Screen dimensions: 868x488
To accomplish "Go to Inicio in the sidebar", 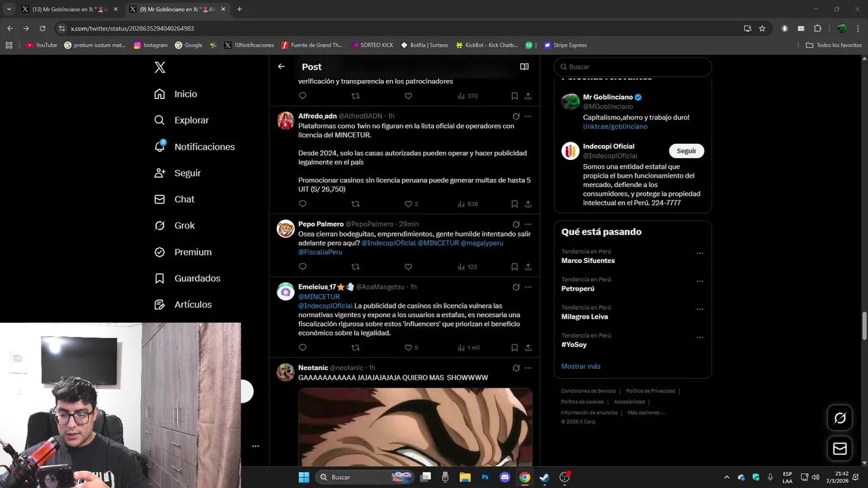I will tap(176, 94).
